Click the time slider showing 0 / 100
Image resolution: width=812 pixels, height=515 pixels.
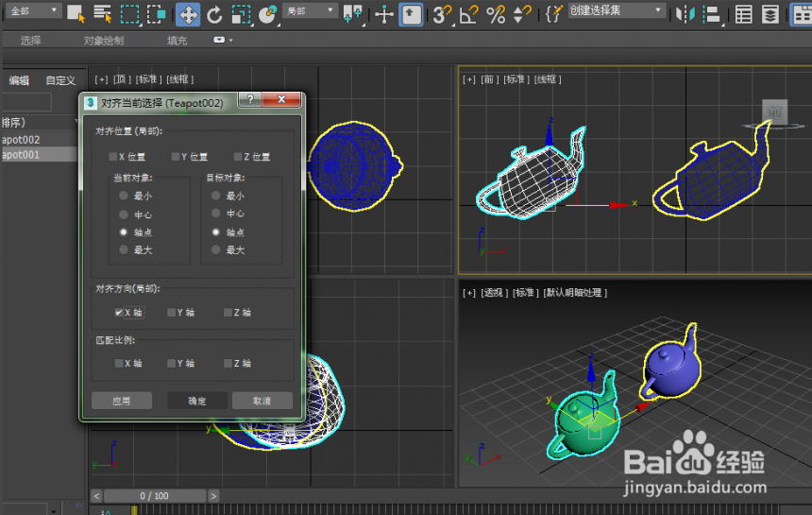(x=154, y=496)
